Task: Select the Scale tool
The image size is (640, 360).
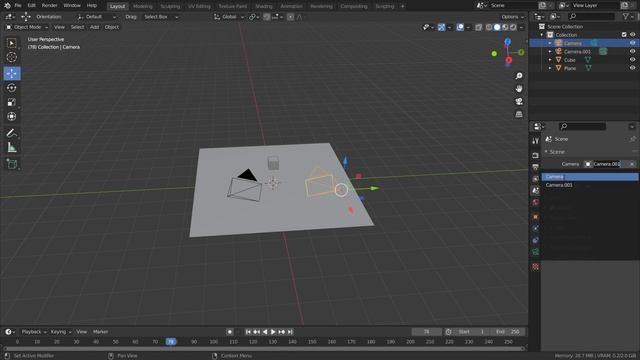Action: 12,102
